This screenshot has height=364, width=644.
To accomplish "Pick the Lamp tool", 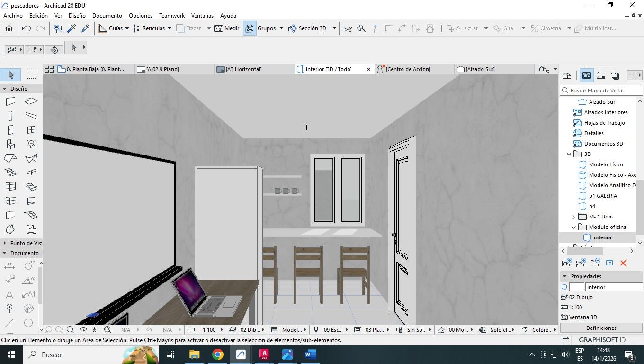I will pyautogui.click(x=31, y=144).
